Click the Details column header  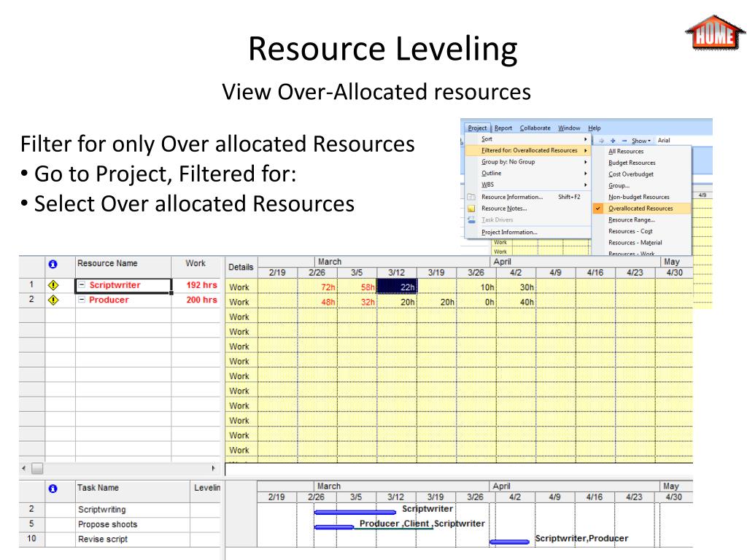pos(241,267)
